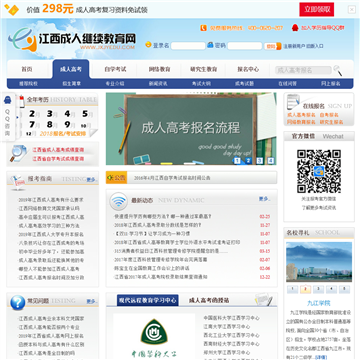Switch banner to slide 1
The width and height of the screenshot is (360, 360).
(237, 161)
